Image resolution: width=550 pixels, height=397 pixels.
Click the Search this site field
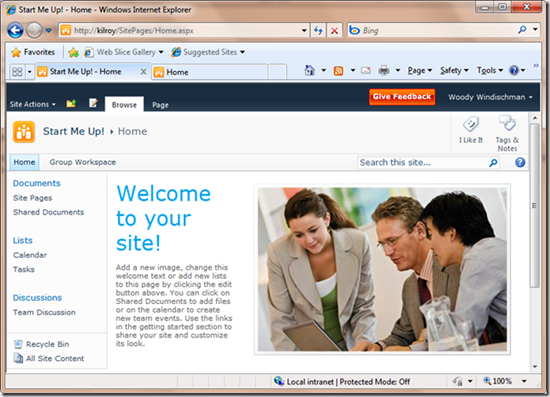tap(423, 162)
